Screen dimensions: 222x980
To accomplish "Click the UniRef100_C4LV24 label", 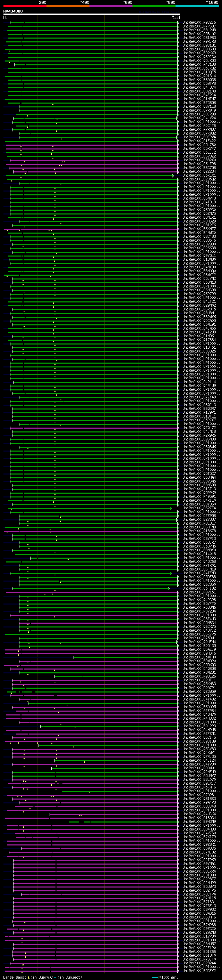I will coord(199,118).
